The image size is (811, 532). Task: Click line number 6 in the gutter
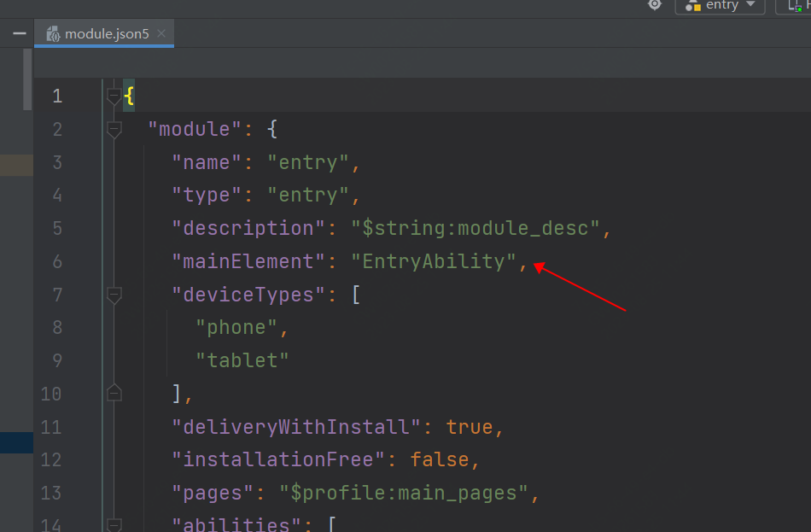(57, 262)
